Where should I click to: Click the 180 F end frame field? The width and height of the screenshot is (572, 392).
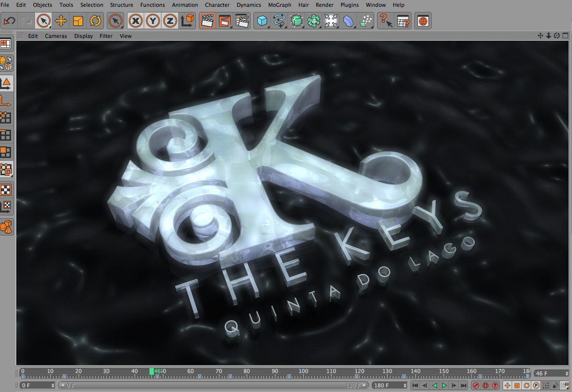pos(389,385)
